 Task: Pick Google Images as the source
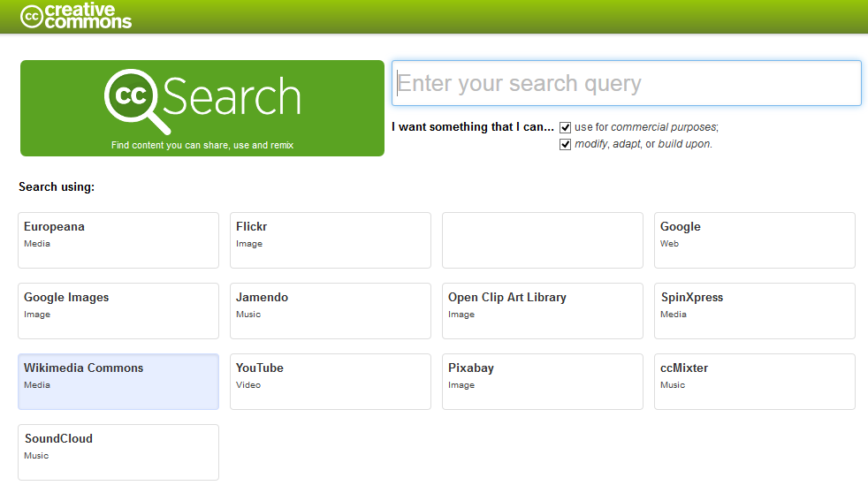(118, 310)
